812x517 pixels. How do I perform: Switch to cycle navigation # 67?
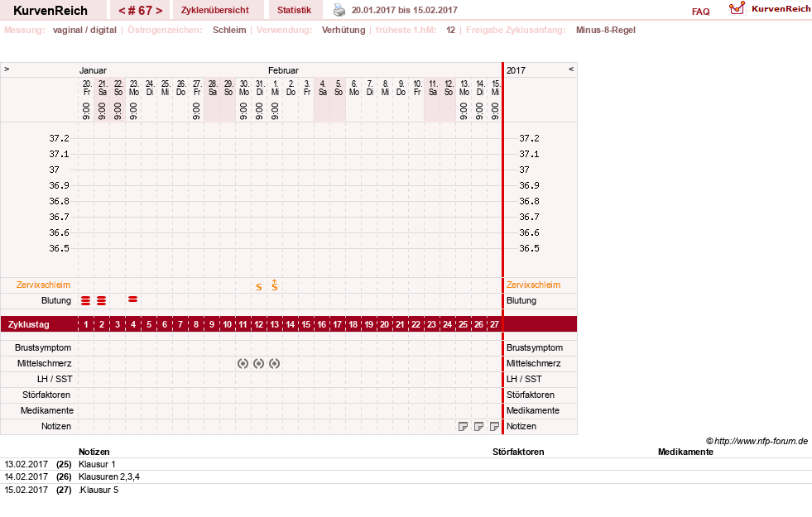tap(141, 11)
